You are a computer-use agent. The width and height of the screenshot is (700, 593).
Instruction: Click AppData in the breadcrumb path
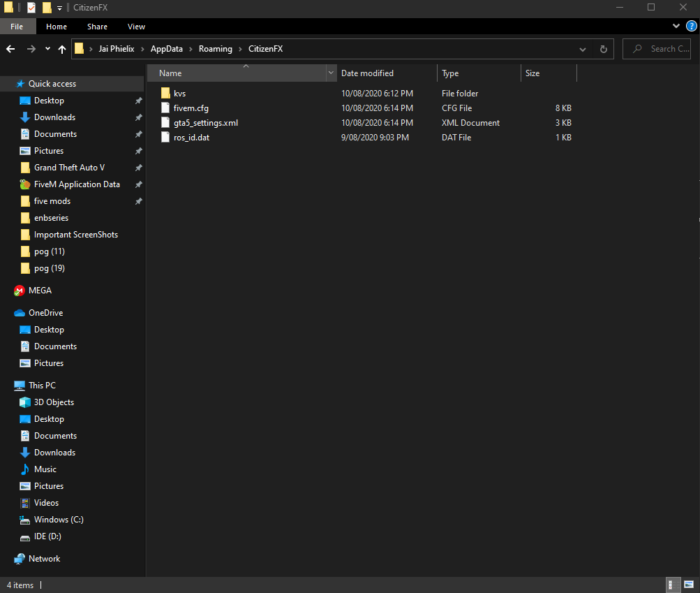(x=166, y=49)
